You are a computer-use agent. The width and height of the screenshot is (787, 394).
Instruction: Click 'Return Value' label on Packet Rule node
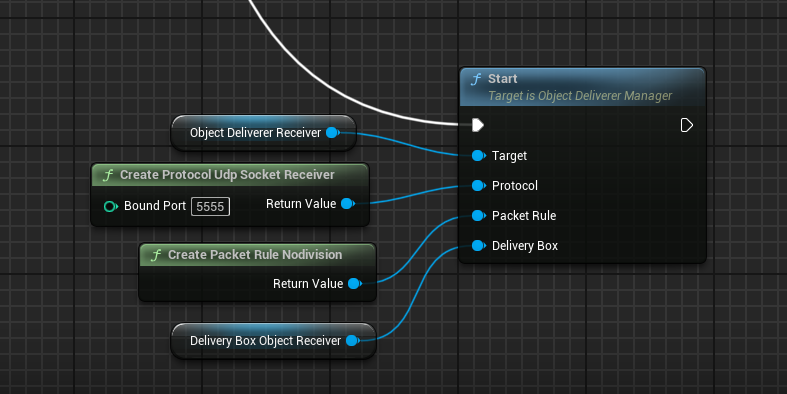(x=308, y=284)
